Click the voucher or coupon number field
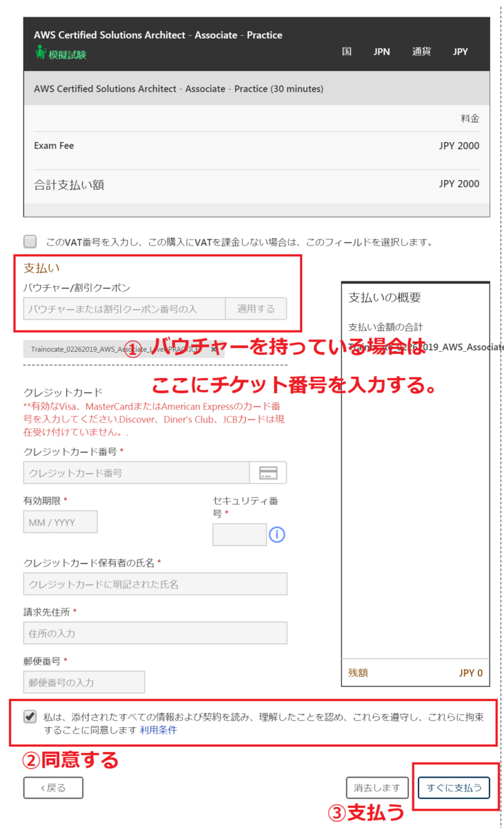 tap(124, 308)
